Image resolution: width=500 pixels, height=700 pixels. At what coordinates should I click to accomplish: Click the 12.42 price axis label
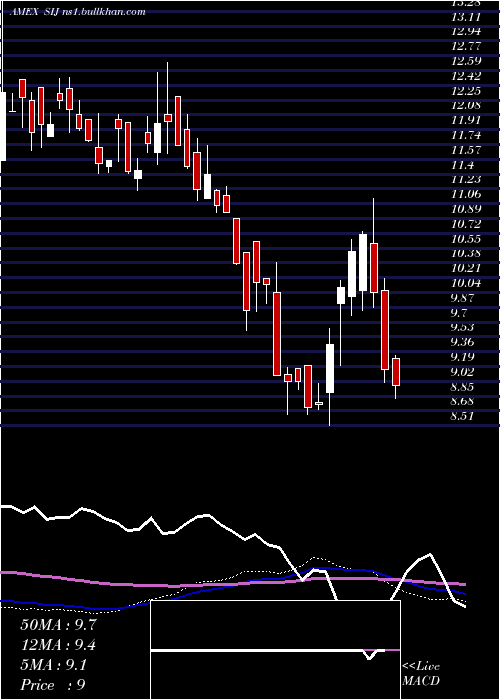click(x=466, y=75)
